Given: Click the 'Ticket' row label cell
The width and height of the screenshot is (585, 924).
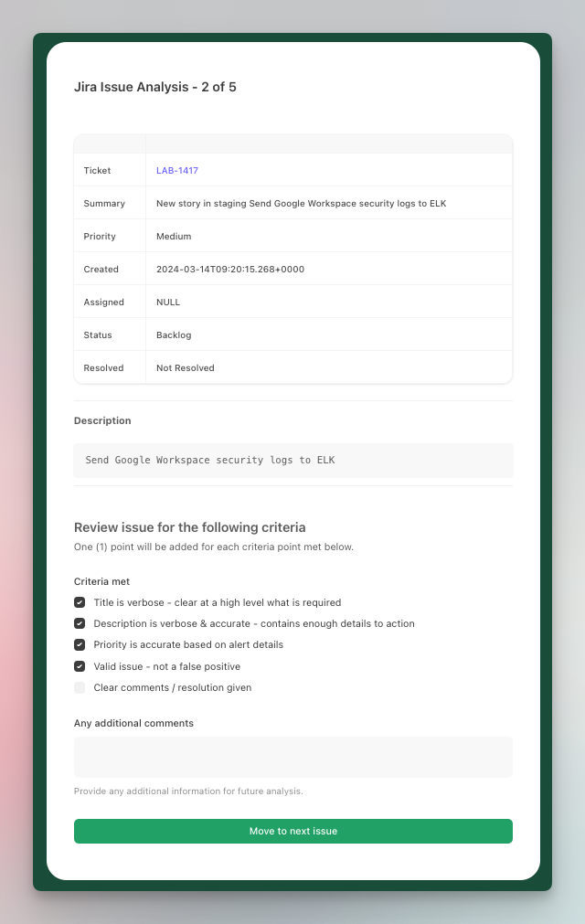Looking at the screenshot, I should 97,171.
